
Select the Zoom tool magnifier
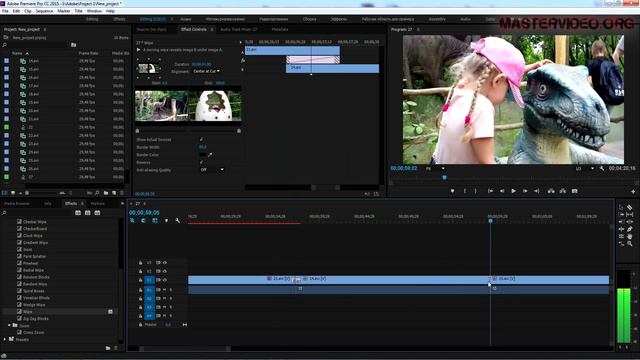click(630, 244)
